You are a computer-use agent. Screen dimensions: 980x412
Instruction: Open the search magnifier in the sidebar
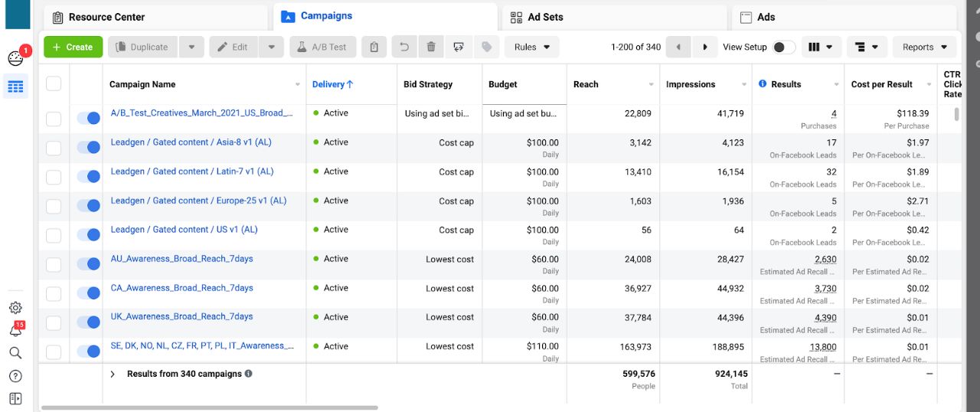pos(15,353)
